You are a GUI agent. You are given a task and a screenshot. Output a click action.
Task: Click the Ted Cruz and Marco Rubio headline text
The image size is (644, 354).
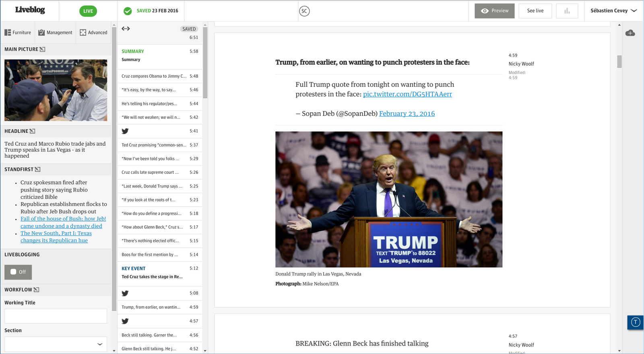point(55,150)
